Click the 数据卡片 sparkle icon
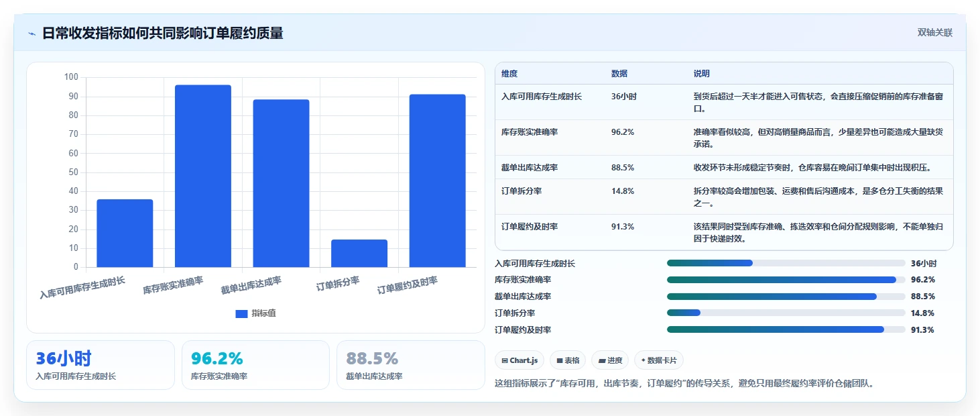Image resolution: width=980 pixels, height=416 pixels. pos(644,360)
